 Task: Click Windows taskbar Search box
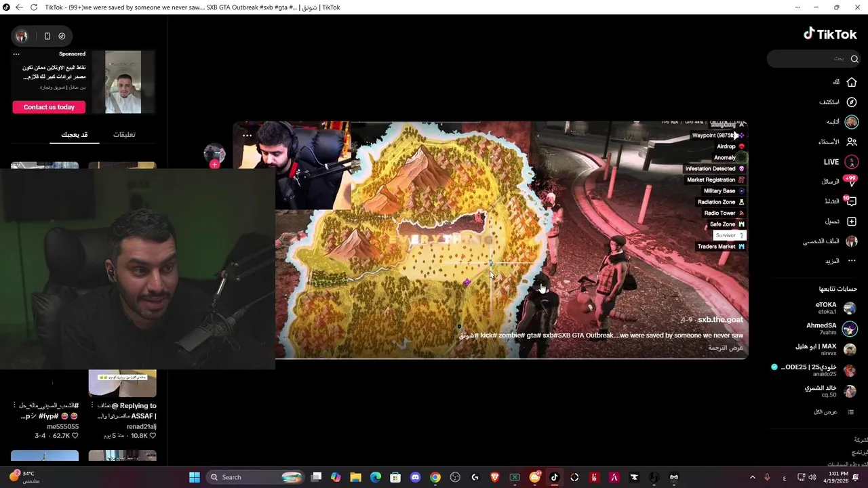pos(254,477)
